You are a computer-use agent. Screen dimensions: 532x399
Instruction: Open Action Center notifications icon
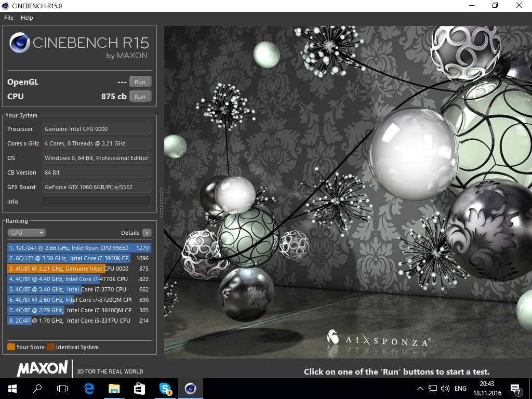pyautogui.click(x=516, y=389)
